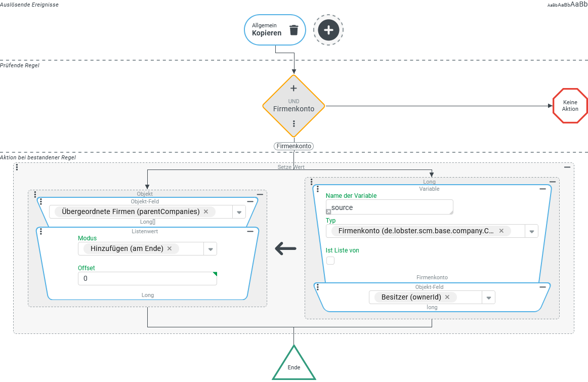Viewport: 588px width, 382px height.
Task: Add a new triggering event with plus button
Action: [328, 30]
